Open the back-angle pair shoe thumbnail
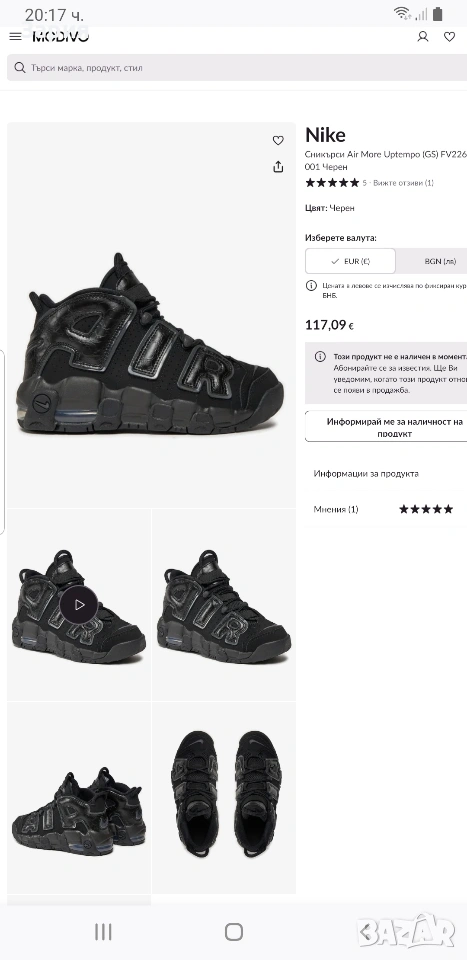 coord(79,798)
